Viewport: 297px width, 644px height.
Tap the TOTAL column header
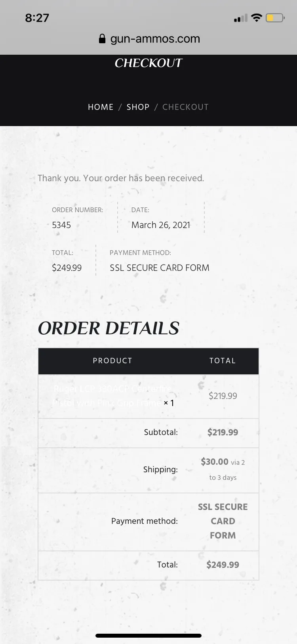point(223,361)
